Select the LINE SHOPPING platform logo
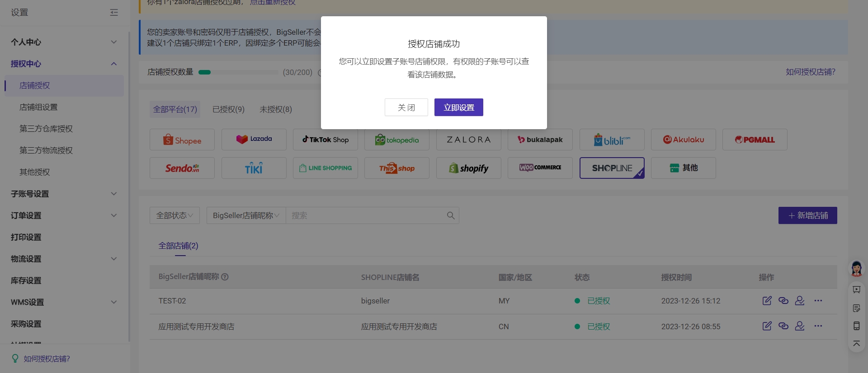Viewport: 868px width, 373px height. click(325, 168)
